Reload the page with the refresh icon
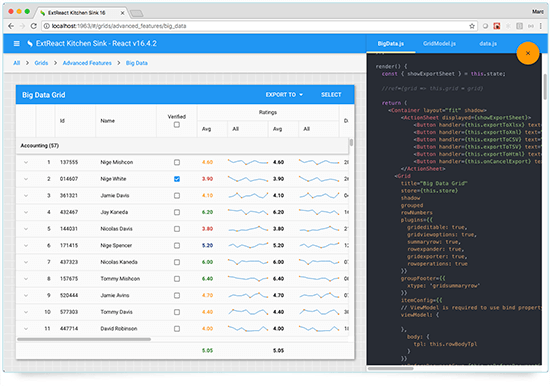 click(34, 26)
